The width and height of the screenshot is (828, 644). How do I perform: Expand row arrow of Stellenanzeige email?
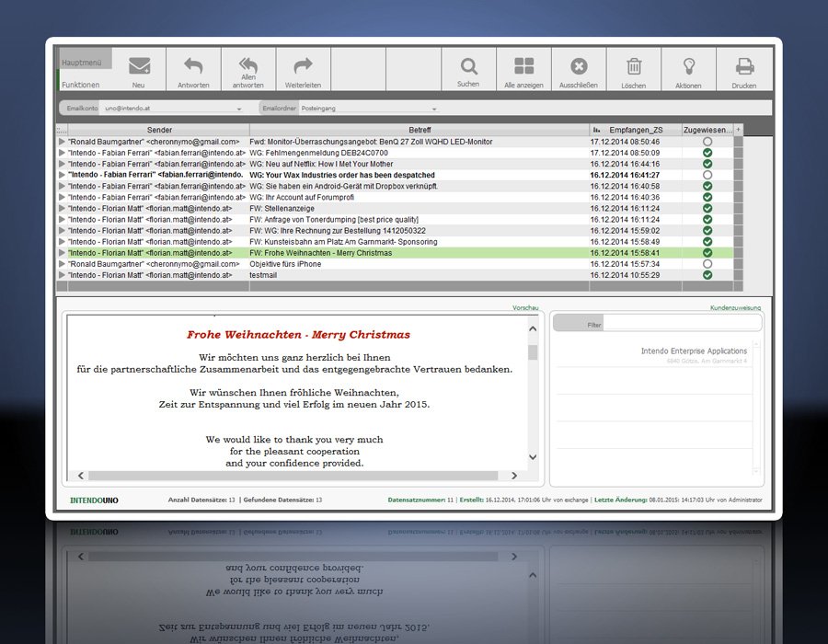[62, 208]
